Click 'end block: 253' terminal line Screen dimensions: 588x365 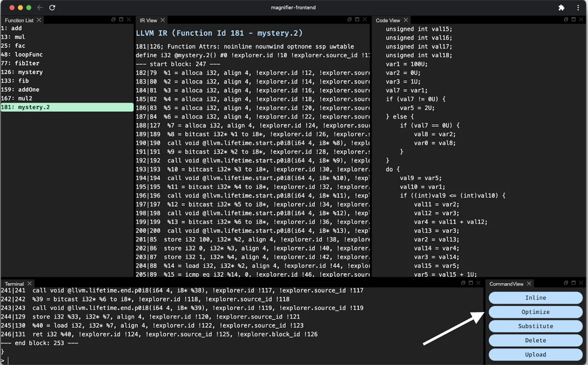click(x=39, y=343)
